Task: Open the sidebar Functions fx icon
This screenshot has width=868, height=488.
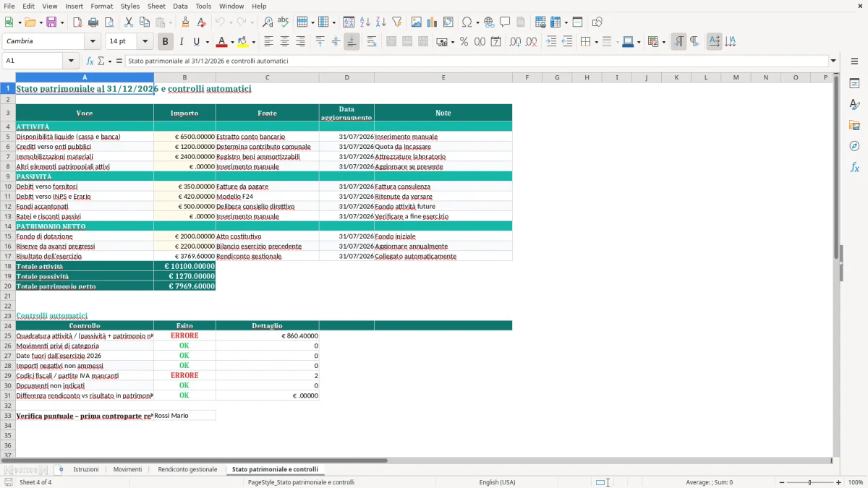Action: coord(854,167)
